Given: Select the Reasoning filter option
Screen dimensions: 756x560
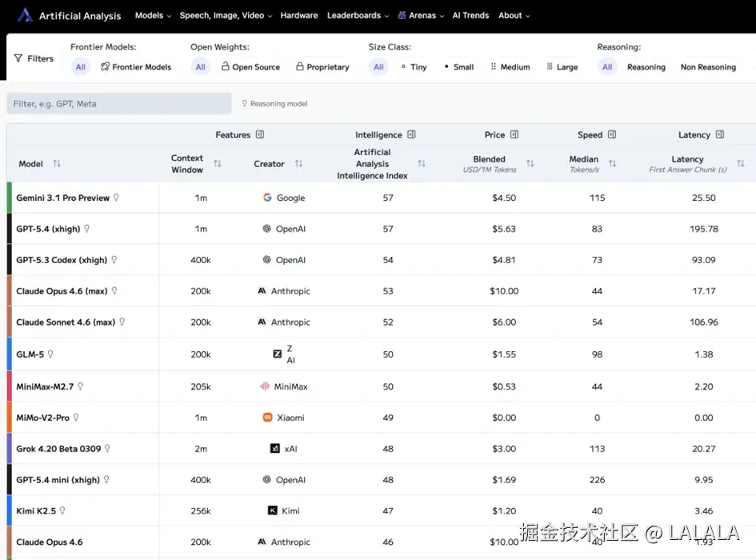Looking at the screenshot, I should 646,67.
